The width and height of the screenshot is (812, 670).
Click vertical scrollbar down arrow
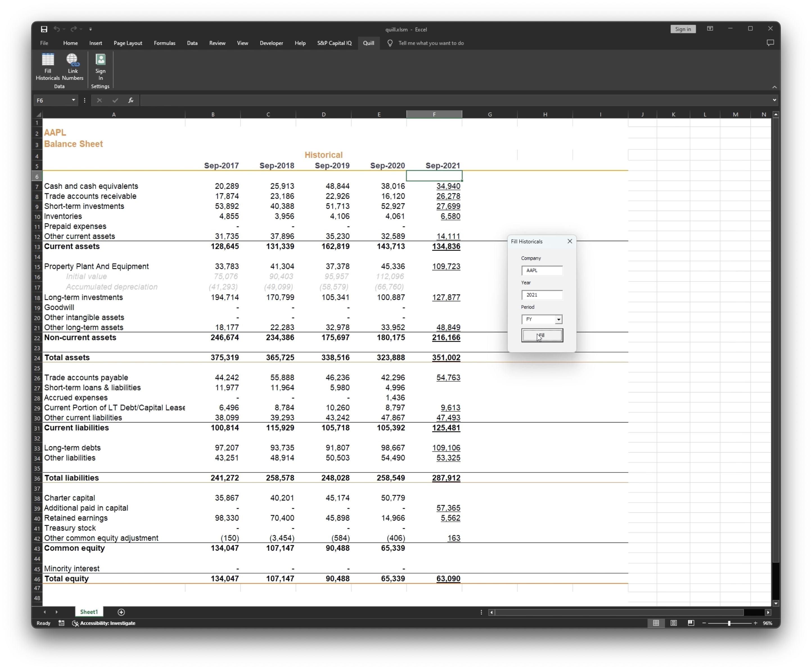pos(776,603)
